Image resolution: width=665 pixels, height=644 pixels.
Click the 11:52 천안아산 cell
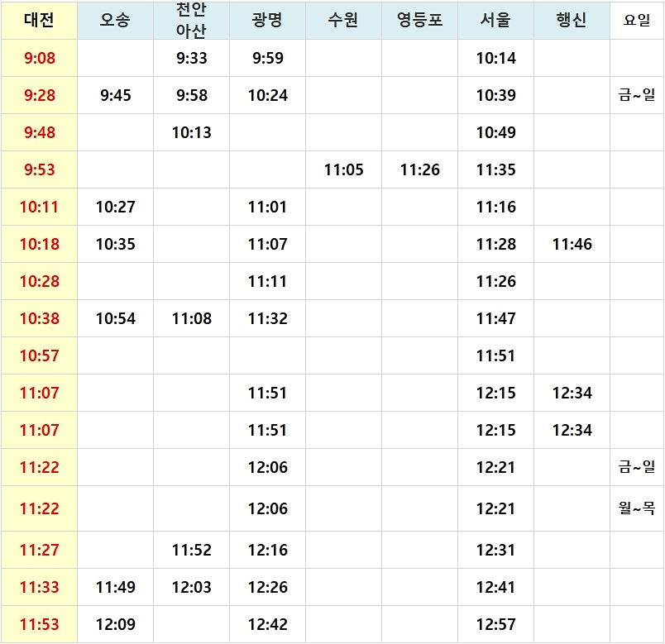click(x=191, y=550)
